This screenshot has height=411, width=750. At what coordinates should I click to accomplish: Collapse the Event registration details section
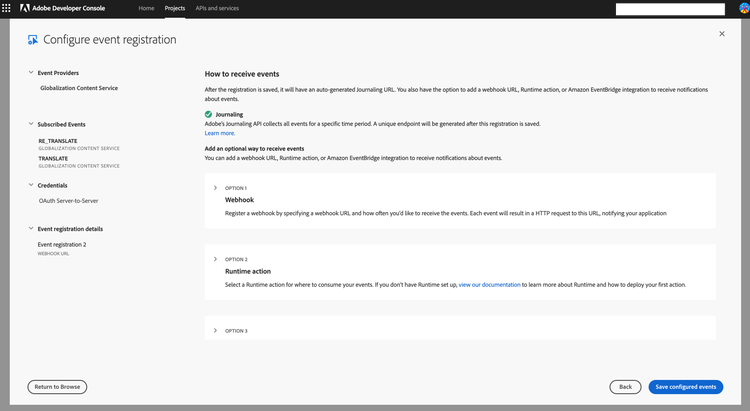tap(31, 228)
